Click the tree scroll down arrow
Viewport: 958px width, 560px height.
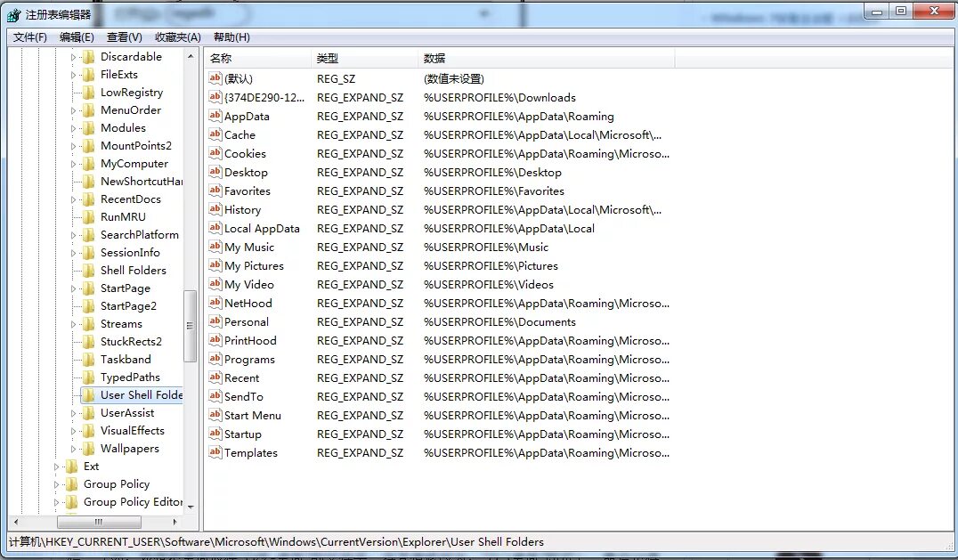click(191, 507)
